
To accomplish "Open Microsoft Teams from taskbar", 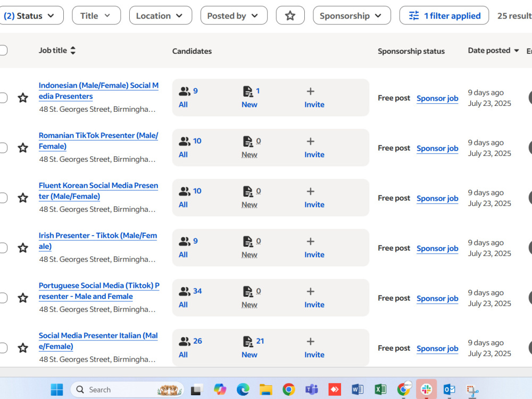I will 311,389.
